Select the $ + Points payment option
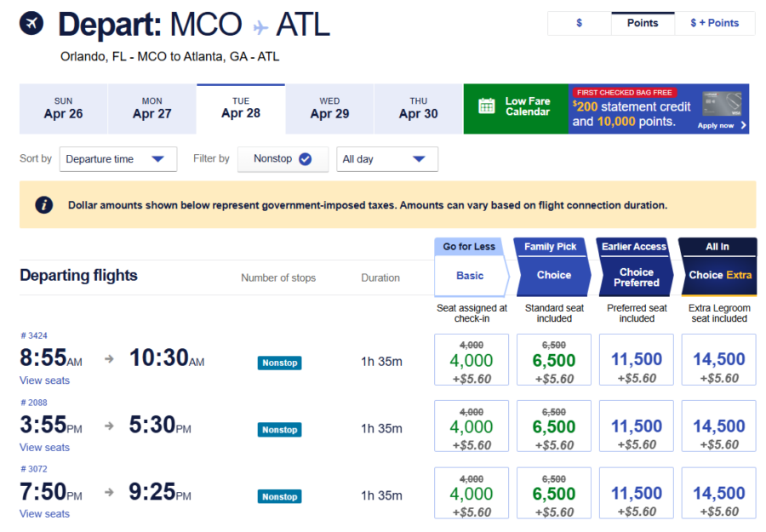The image size is (766, 532). (715, 23)
